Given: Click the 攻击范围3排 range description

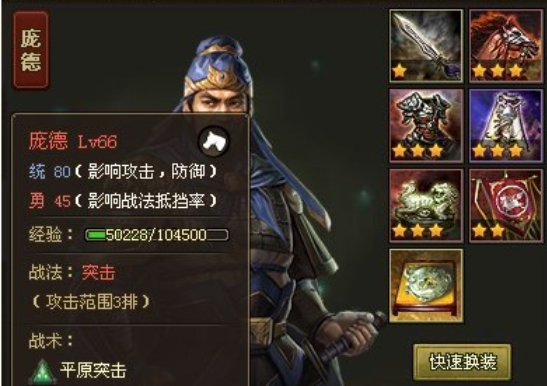Looking at the screenshot, I should [x=91, y=302].
